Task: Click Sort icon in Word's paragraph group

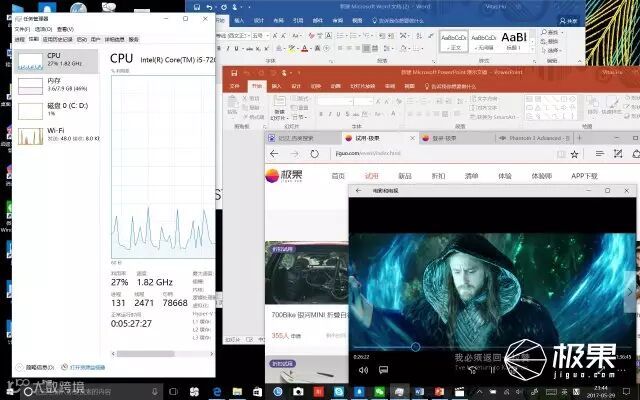Action: tap(419, 36)
